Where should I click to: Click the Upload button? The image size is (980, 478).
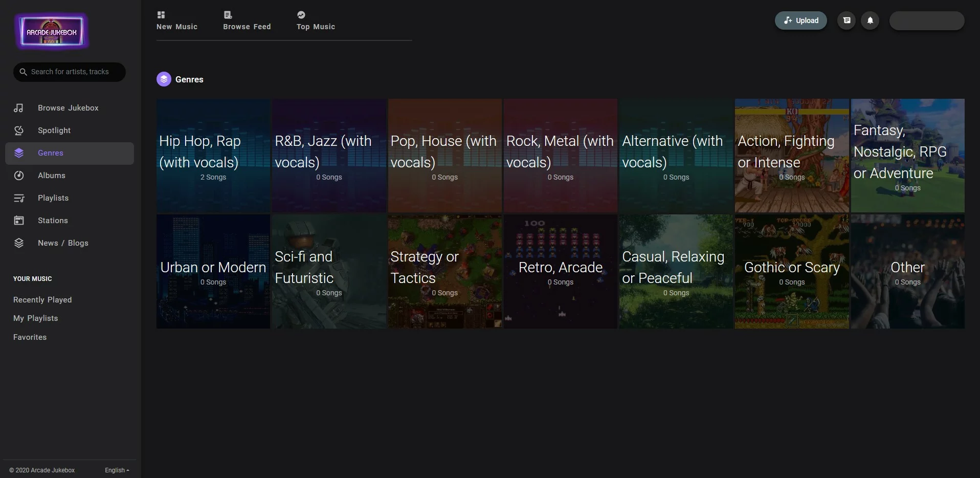(x=800, y=20)
